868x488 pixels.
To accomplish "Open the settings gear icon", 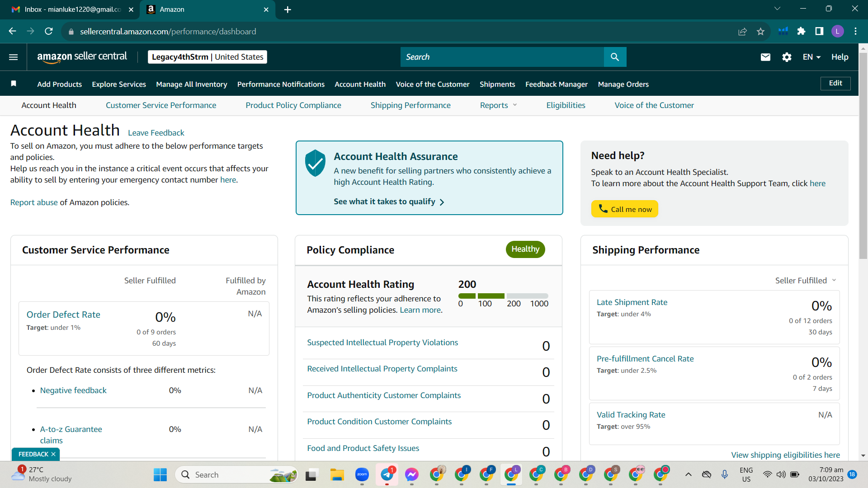I will pyautogui.click(x=787, y=57).
